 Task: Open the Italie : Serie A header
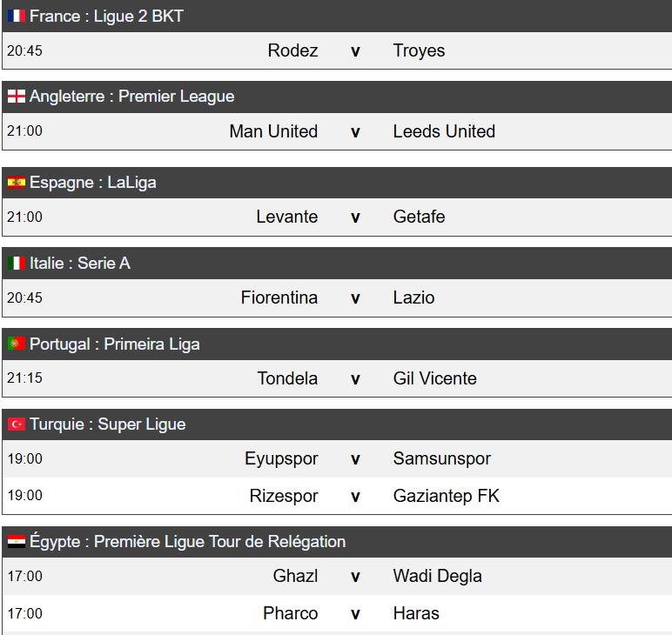(x=79, y=263)
